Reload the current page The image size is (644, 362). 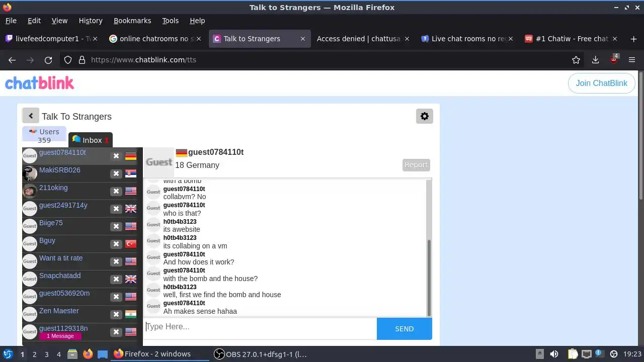pos(48,60)
